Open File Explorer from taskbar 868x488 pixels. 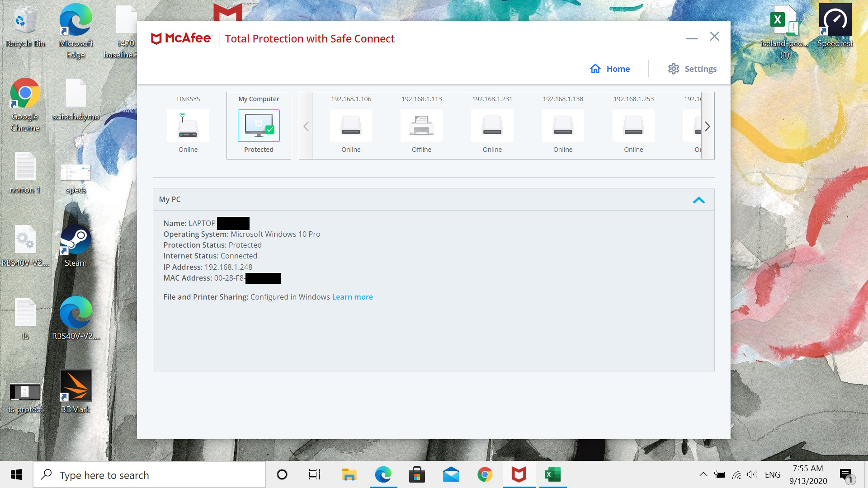pyautogui.click(x=349, y=474)
